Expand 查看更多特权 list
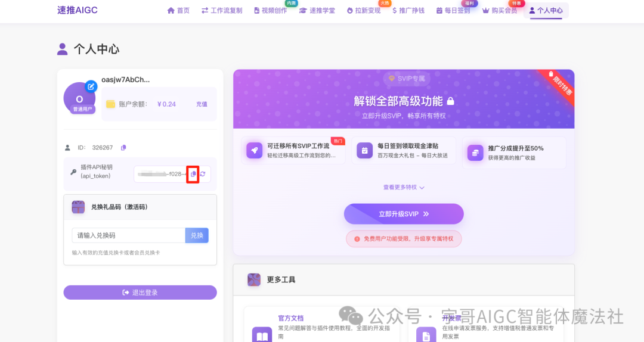The width and height of the screenshot is (644, 342). pyautogui.click(x=404, y=187)
